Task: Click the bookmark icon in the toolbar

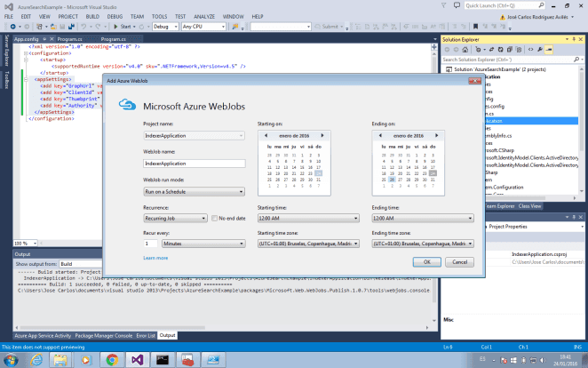Action: pyautogui.click(x=475, y=27)
